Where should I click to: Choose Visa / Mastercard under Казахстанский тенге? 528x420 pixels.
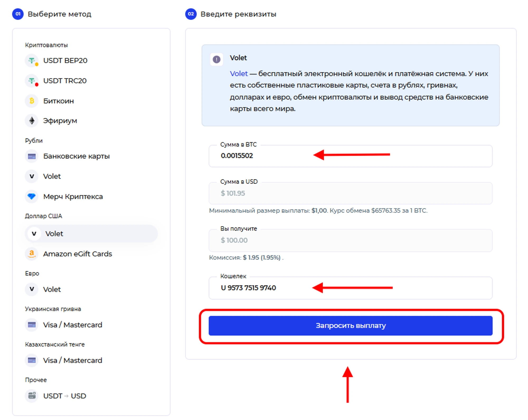pyautogui.click(x=73, y=360)
